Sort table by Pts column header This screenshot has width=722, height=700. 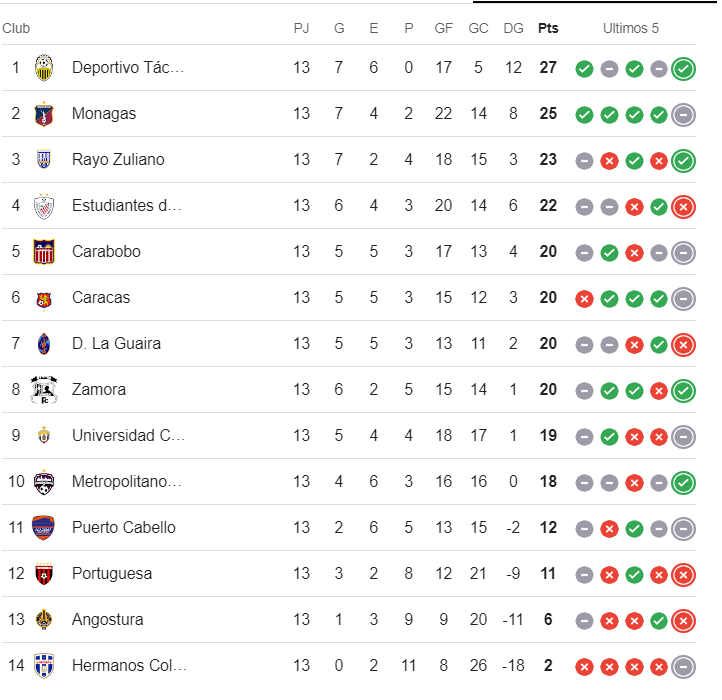(x=548, y=28)
